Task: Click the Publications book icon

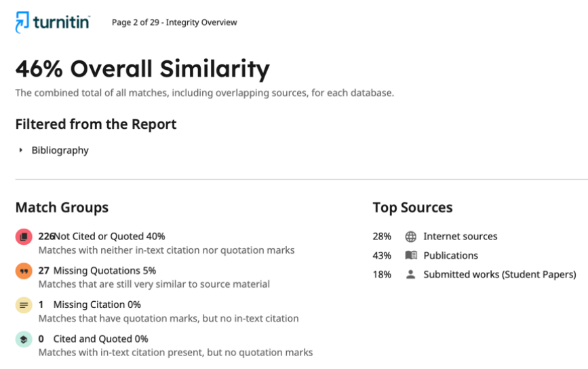Action: tap(410, 256)
